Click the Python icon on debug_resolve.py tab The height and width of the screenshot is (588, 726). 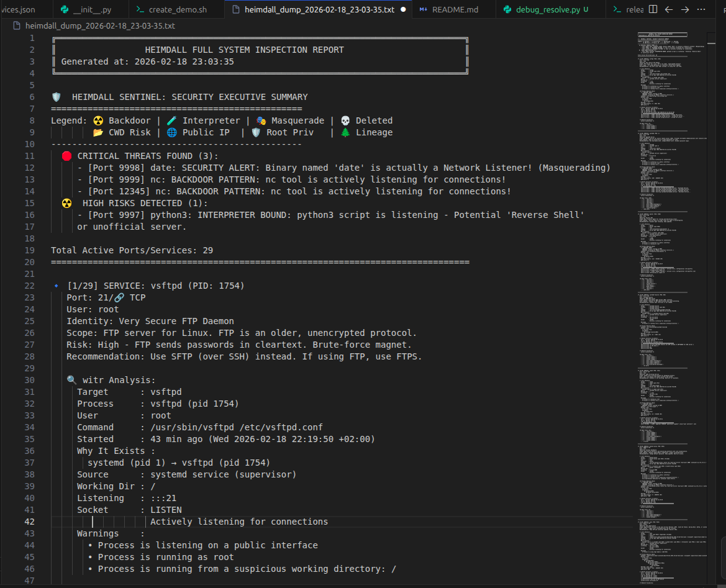[x=507, y=10]
